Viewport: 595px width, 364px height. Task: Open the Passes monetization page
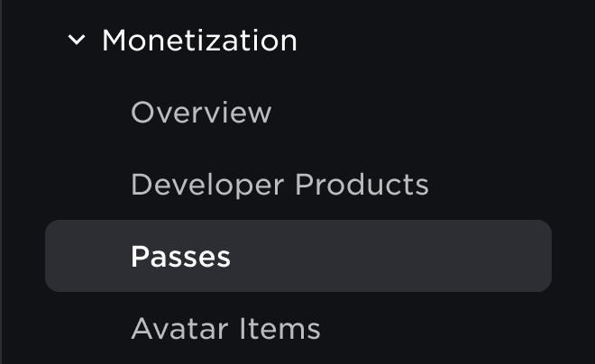coord(181,257)
